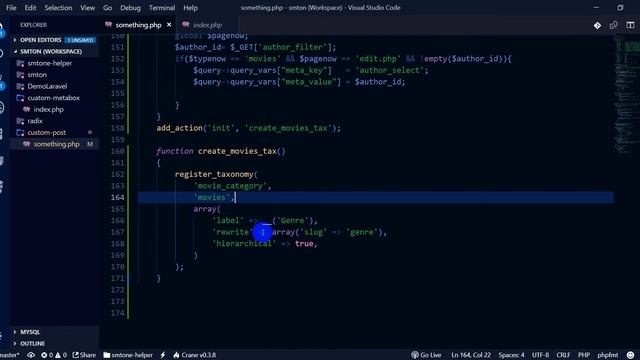Viewport: 640px width, 360px height.
Task: Expand the DemoLaravel folder
Action: pos(47,86)
